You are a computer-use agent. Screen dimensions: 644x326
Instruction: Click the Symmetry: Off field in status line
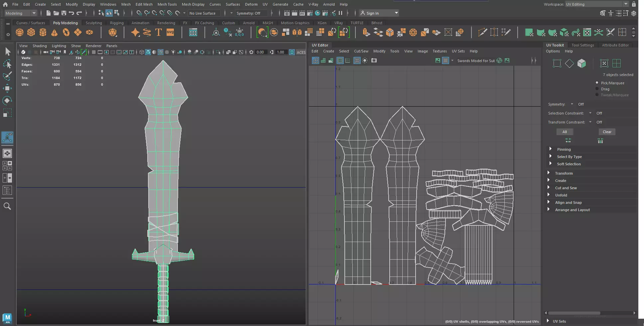click(x=252, y=13)
